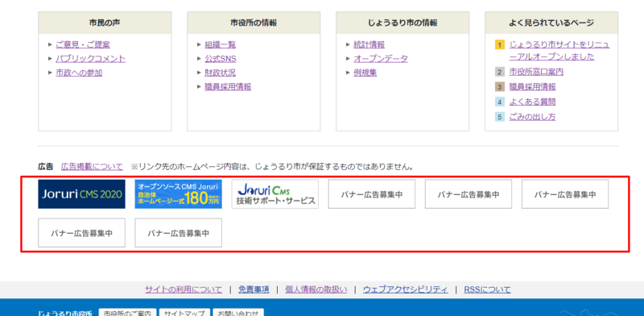The width and height of the screenshot is (644, 316).
Task: Open 市役所窓口案内 in the popular pages list
Action: pos(536,72)
